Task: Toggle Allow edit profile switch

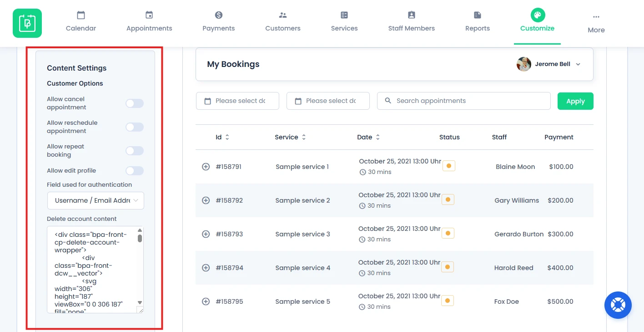Action: click(x=135, y=171)
